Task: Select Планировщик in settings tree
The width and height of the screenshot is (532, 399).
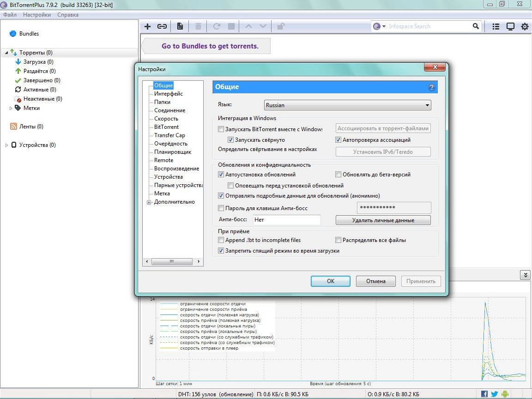Action: coord(173,151)
